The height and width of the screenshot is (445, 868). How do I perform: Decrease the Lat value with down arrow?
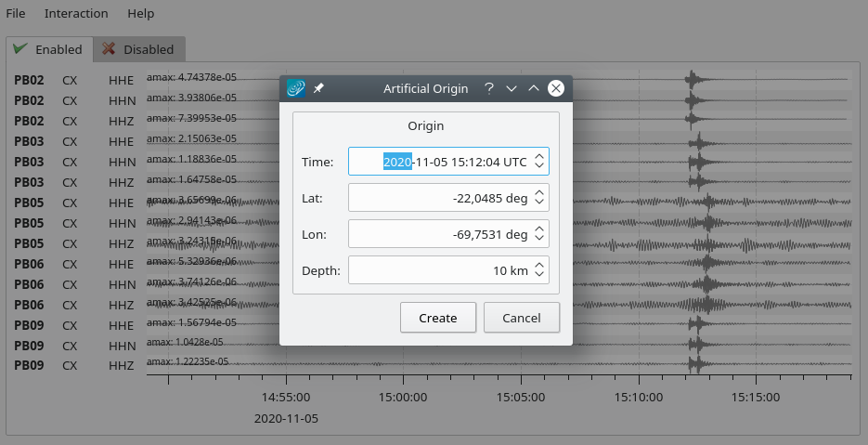pos(539,203)
